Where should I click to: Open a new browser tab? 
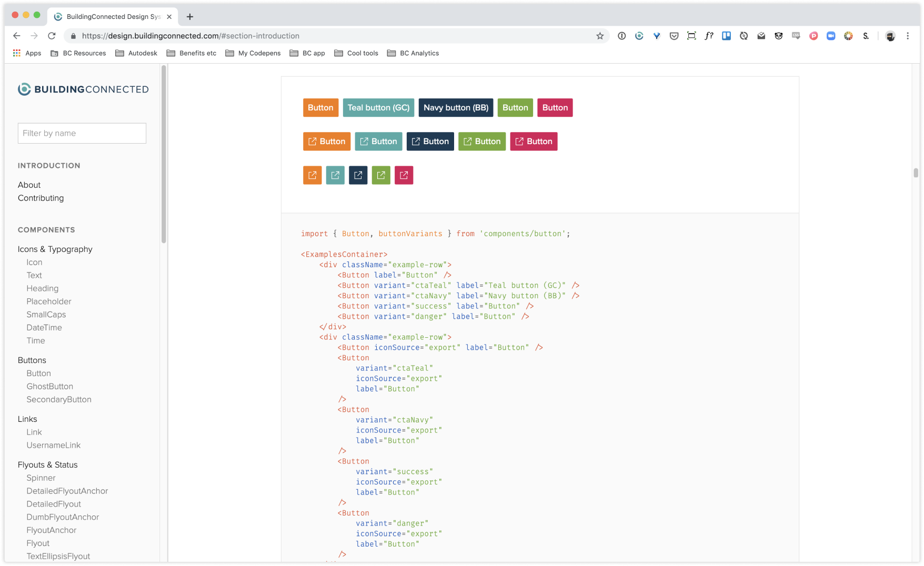click(190, 17)
